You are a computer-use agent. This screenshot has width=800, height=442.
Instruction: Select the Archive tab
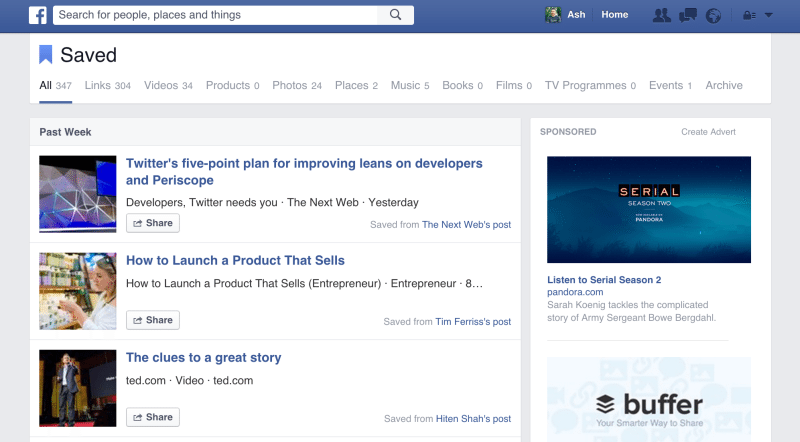click(x=724, y=86)
